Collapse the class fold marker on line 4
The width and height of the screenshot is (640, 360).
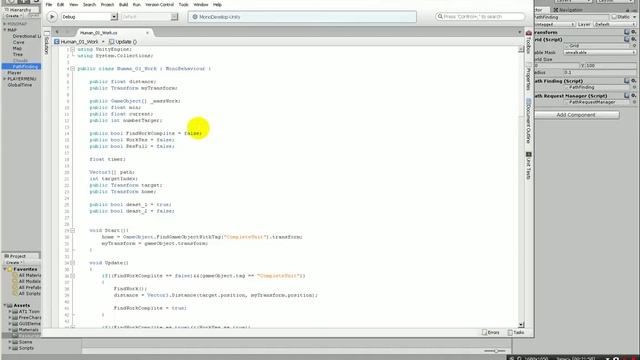click(x=73, y=69)
